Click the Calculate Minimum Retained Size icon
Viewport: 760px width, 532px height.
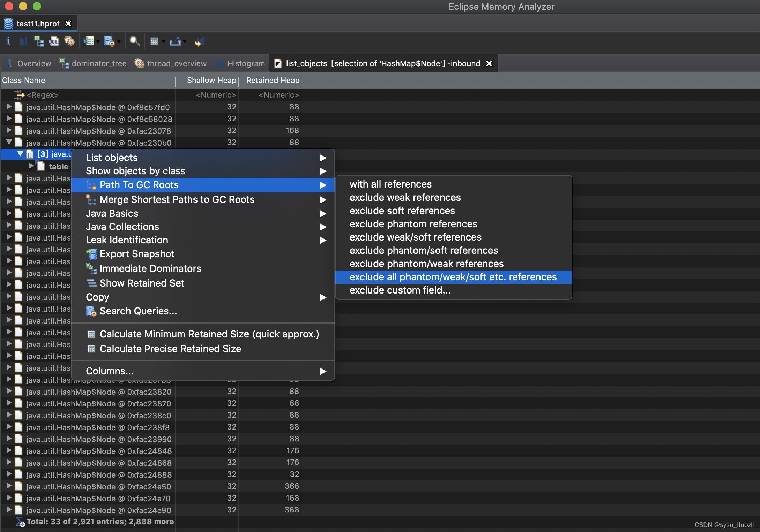[x=91, y=334]
